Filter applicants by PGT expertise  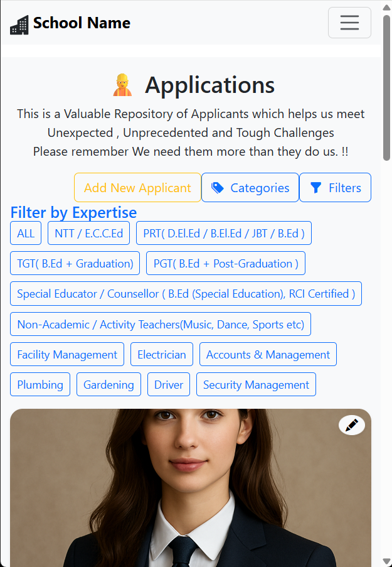coord(226,264)
